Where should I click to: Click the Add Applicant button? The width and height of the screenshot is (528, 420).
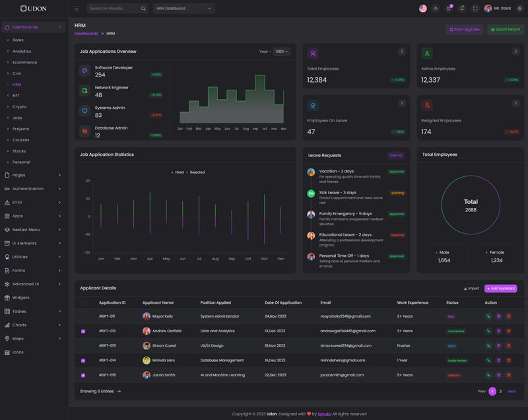click(500, 289)
